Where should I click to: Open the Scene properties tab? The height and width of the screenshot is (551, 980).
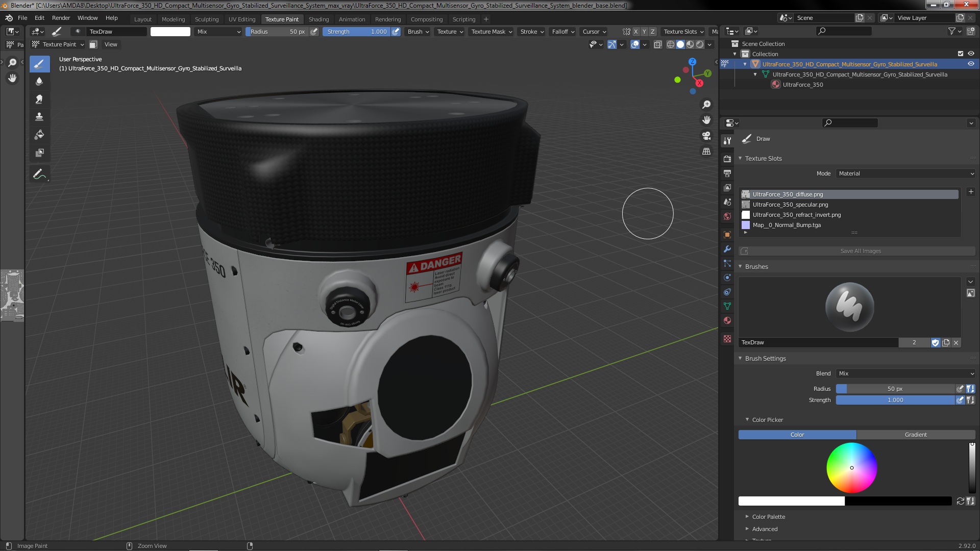point(727,202)
